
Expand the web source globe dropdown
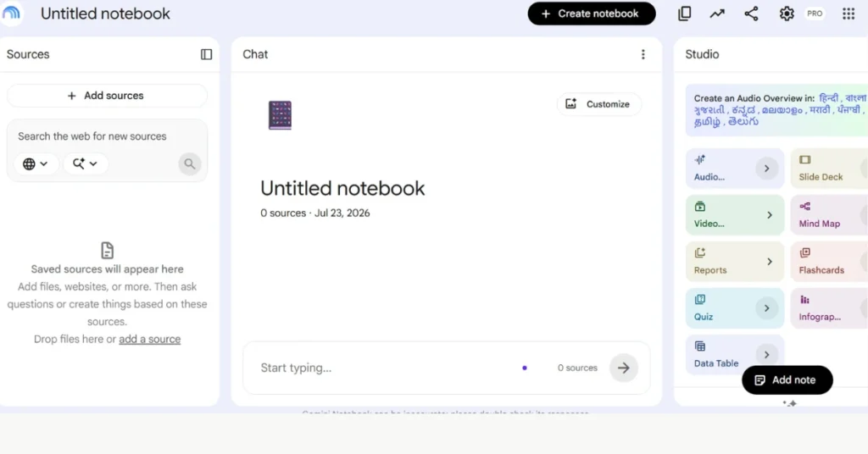(36, 163)
